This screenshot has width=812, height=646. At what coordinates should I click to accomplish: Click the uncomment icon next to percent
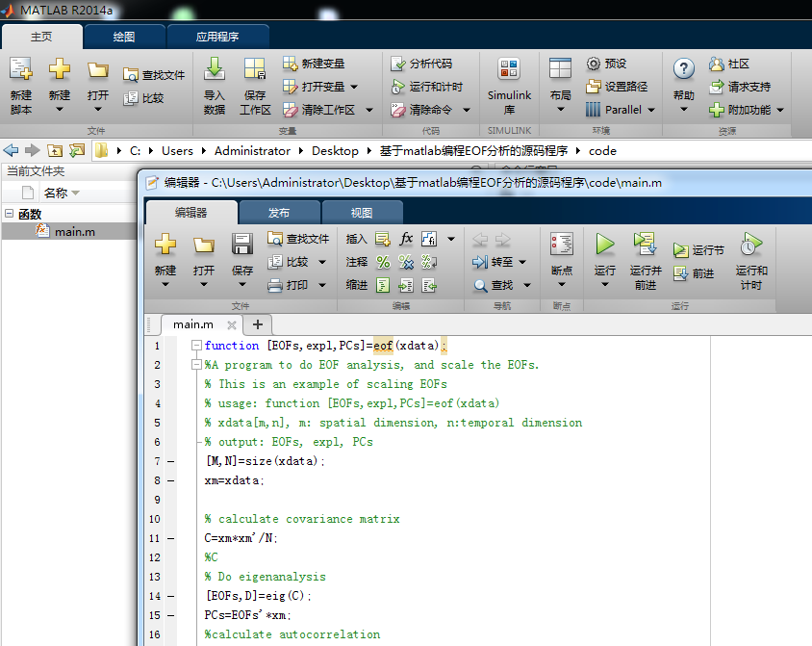click(406, 262)
